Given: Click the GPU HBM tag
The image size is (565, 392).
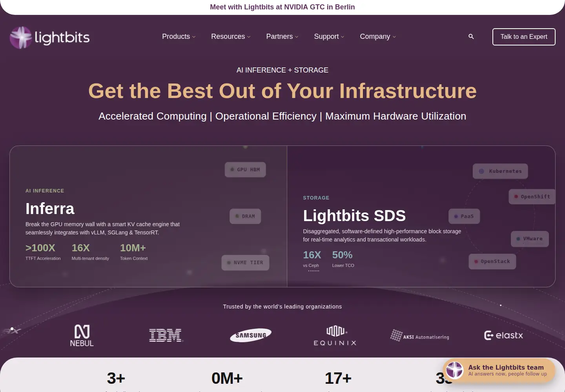Looking at the screenshot, I should 245,170.
